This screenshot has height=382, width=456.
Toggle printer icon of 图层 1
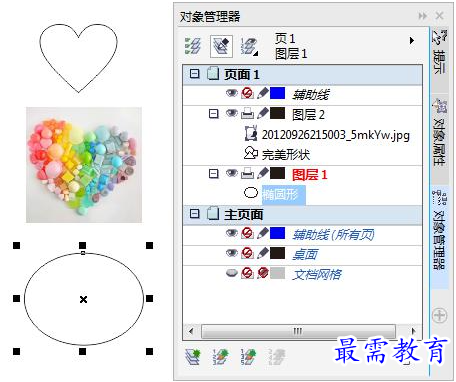[x=247, y=173]
